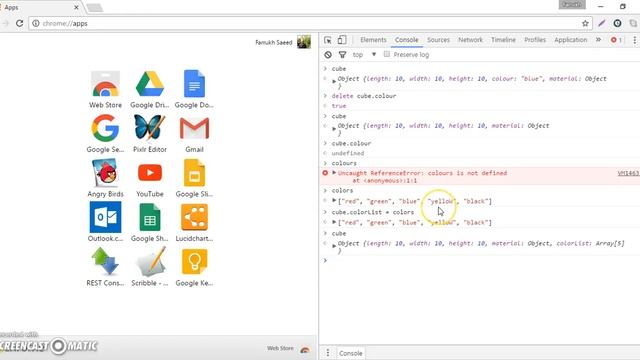This screenshot has height=360, width=640.
Task: Click the 'undefined' console output
Action: tap(348, 153)
